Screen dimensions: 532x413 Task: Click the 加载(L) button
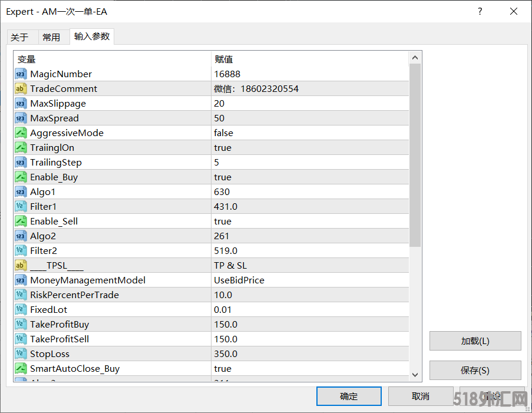point(475,341)
